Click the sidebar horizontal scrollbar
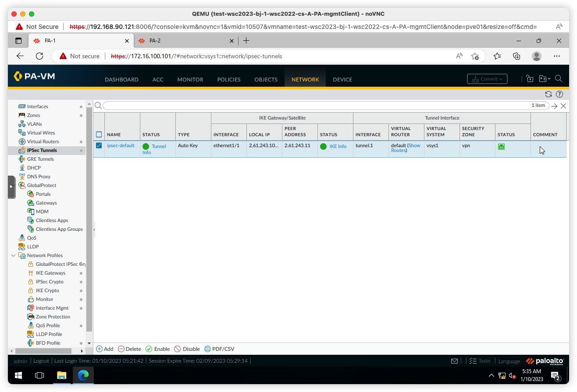 click(x=43, y=351)
